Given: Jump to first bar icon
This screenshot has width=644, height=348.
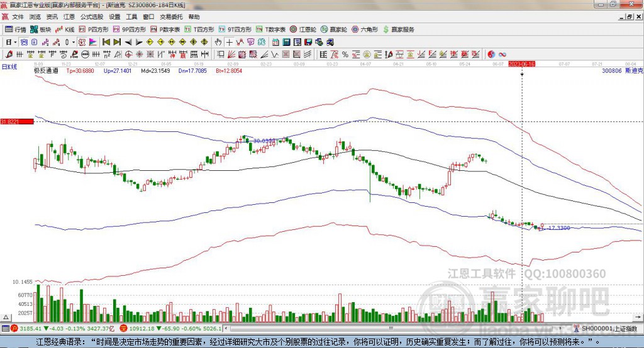Looking at the screenshot, I should 106,42.
